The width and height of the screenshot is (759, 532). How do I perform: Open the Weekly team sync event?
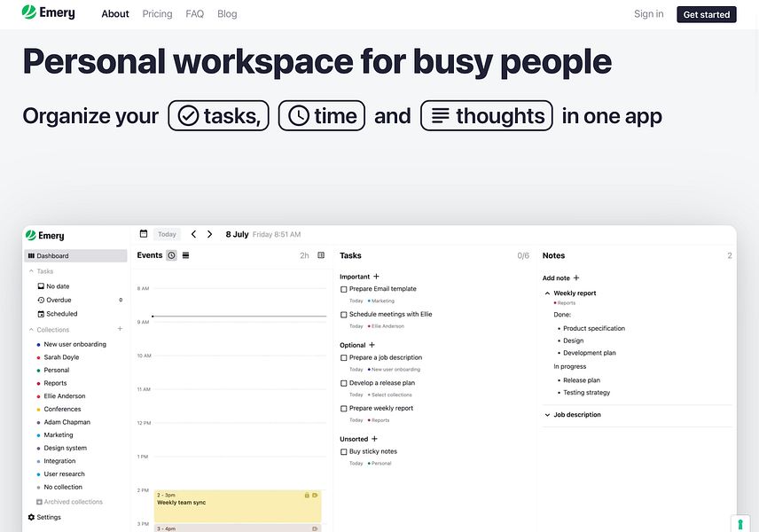[238, 506]
